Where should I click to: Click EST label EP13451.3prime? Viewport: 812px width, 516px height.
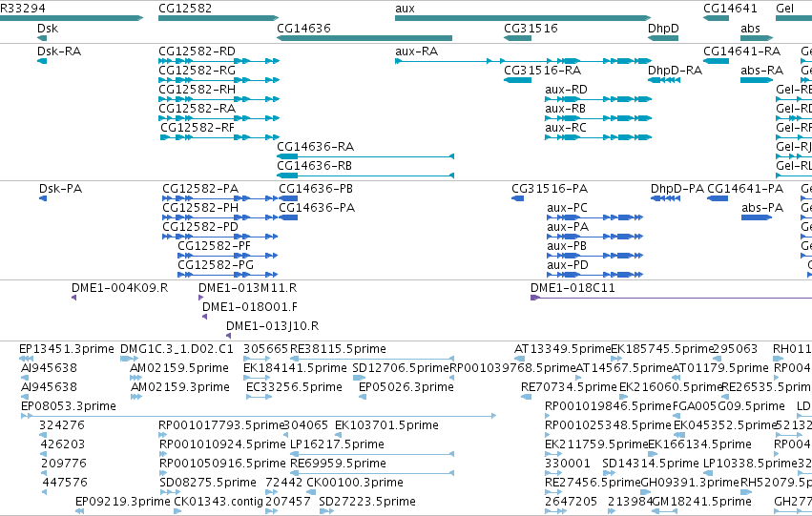(66, 349)
